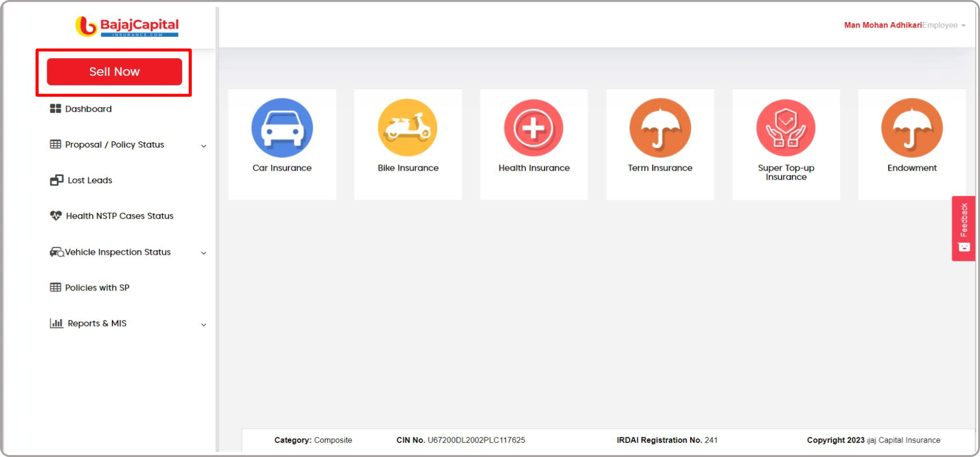This screenshot has width=980, height=457.
Task: Click the Health Insurance label
Action: [x=534, y=168]
